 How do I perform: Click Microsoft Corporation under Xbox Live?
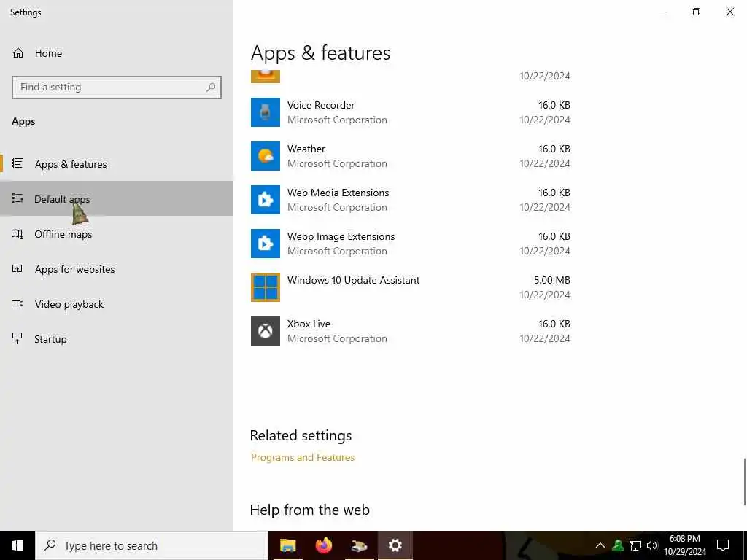[x=337, y=338]
